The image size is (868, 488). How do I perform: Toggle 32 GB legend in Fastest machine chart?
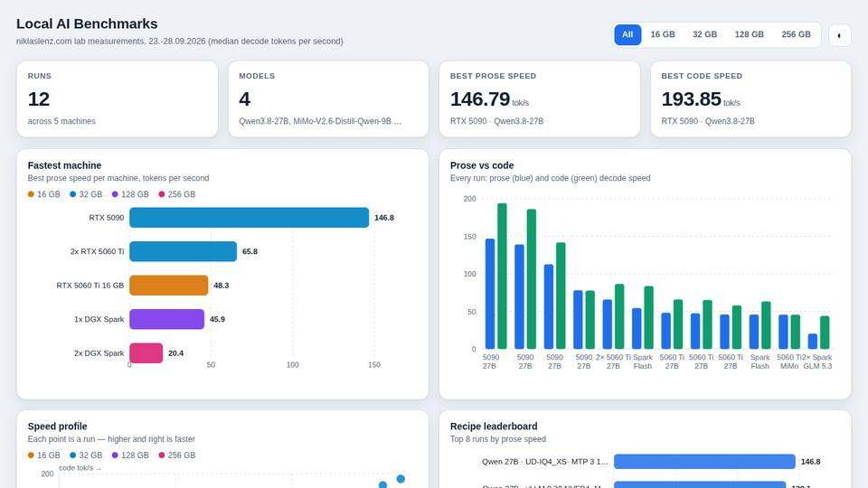click(86, 194)
